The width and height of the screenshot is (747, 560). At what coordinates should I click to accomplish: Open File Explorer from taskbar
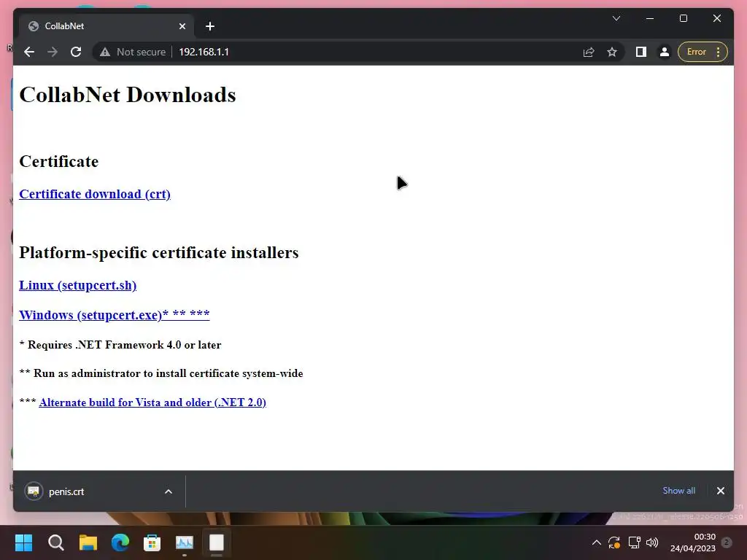(88, 542)
